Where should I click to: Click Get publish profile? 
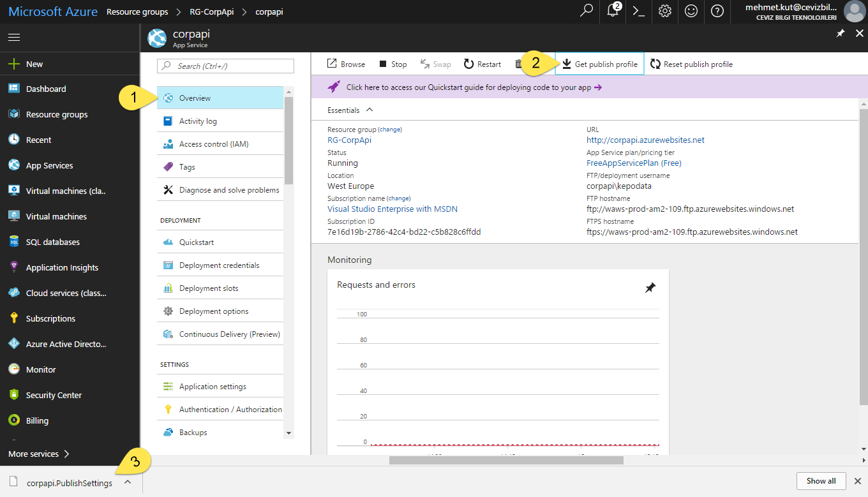coord(599,64)
